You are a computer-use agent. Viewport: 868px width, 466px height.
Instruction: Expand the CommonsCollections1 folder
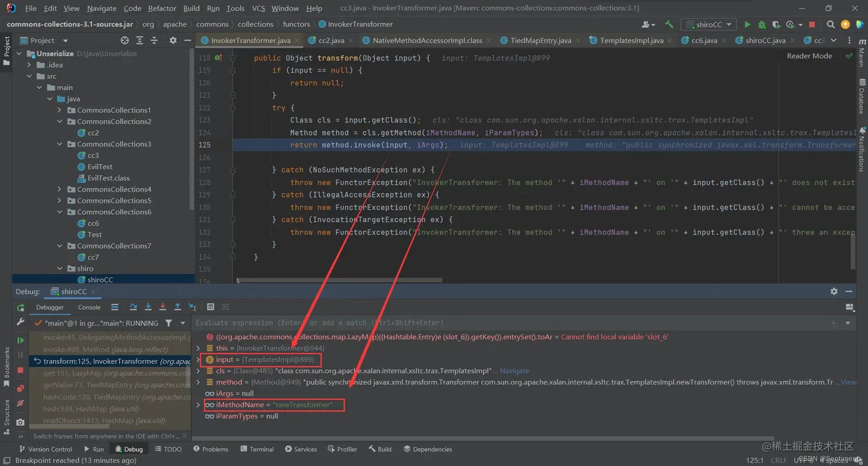click(x=59, y=110)
